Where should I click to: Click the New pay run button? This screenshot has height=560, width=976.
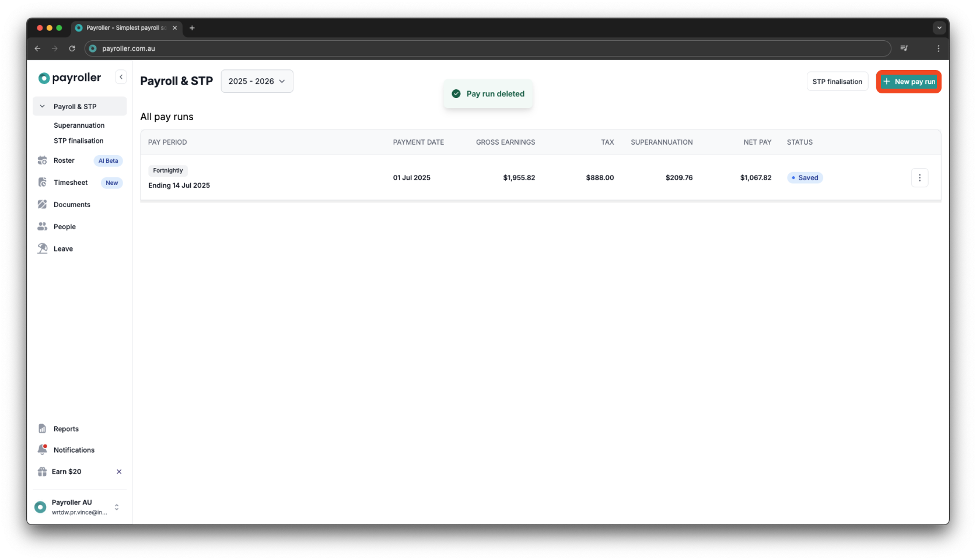(x=908, y=82)
